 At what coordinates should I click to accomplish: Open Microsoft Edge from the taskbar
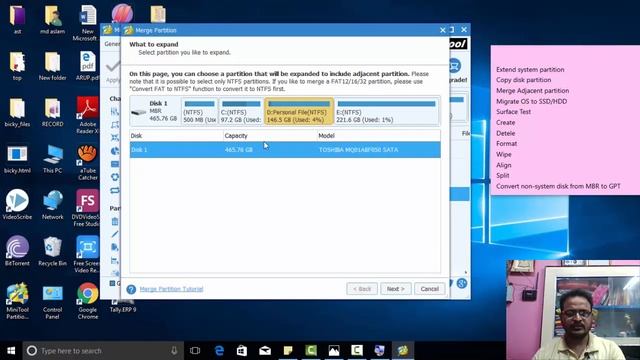pyautogui.click(x=219, y=351)
